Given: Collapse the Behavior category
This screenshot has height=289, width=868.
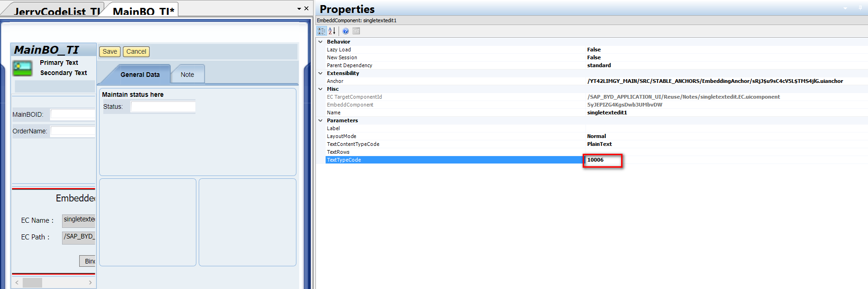Looking at the screenshot, I should tap(320, 42).
